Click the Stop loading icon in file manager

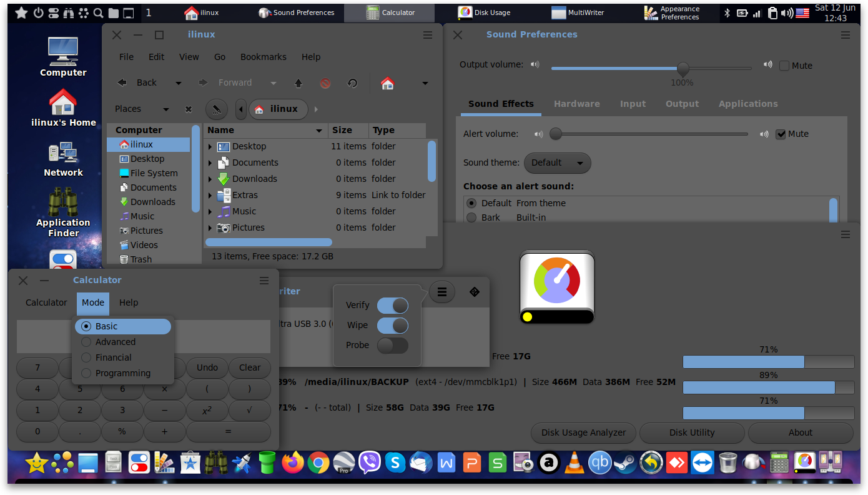(325, 82)
